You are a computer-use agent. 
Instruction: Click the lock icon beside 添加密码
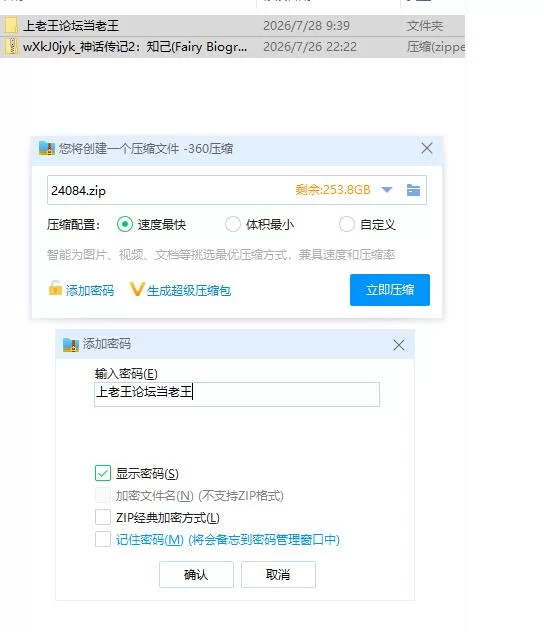pyautogui.click(x=55, y=288)
